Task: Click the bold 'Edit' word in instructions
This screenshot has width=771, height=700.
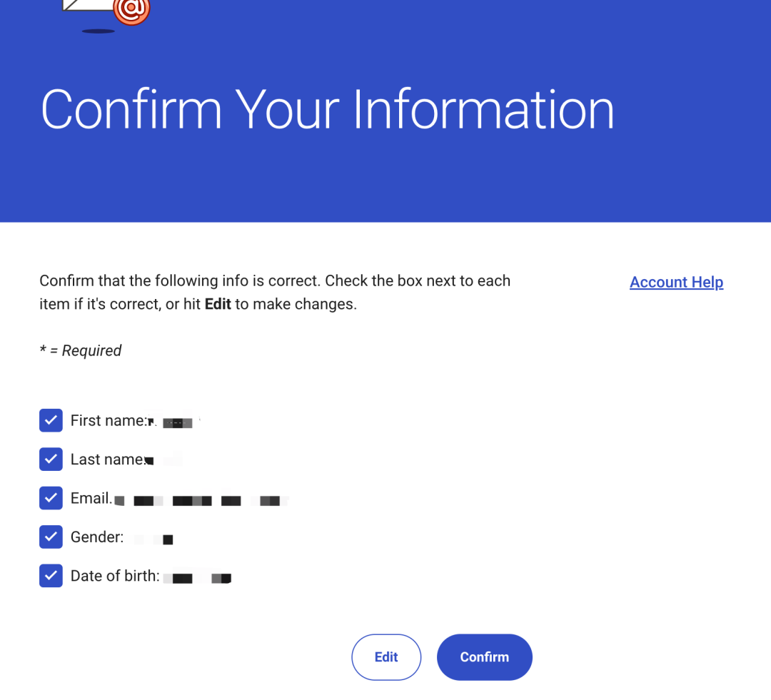Action: tap(218, 304)
